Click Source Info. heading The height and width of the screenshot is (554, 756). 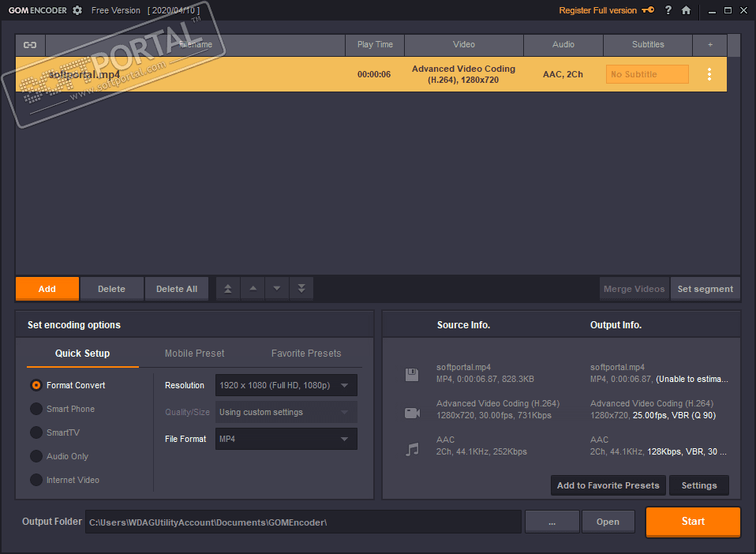tap(463, 325)
